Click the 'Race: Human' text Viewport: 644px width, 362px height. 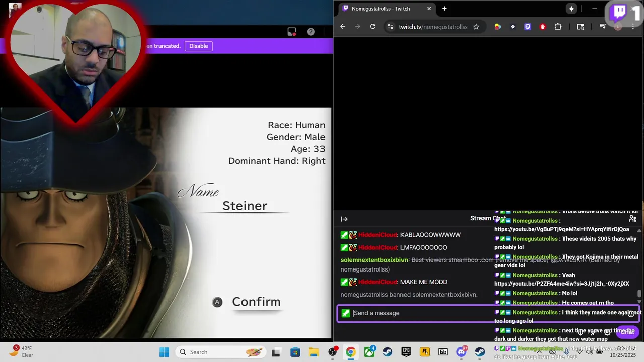tap(296, 125)
